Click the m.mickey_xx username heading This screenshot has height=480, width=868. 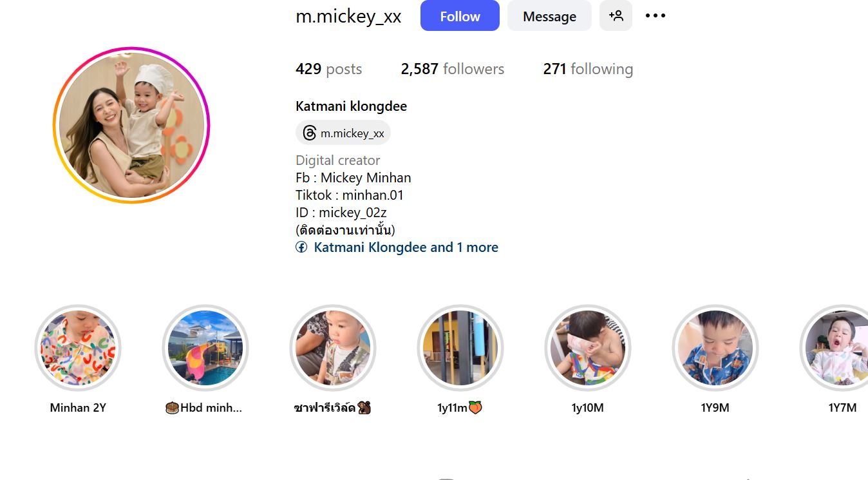pyautogui.click(x=348, y=17)
